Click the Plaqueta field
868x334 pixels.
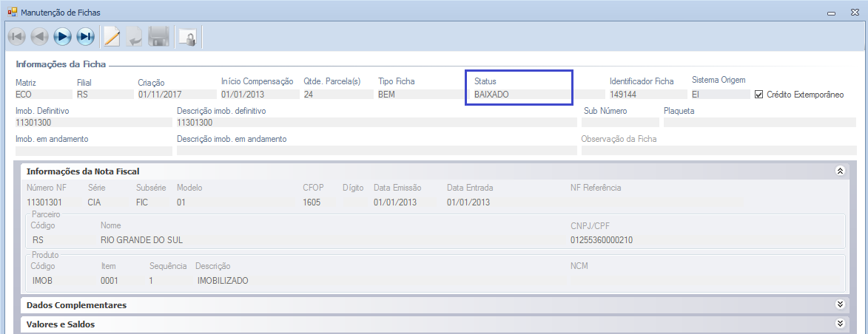point(759,122)
